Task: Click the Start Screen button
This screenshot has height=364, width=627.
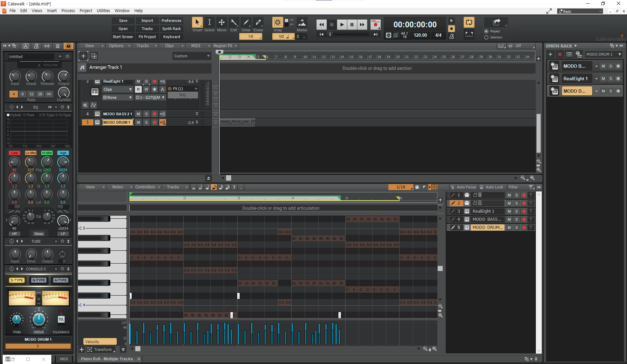Action: 123,37
